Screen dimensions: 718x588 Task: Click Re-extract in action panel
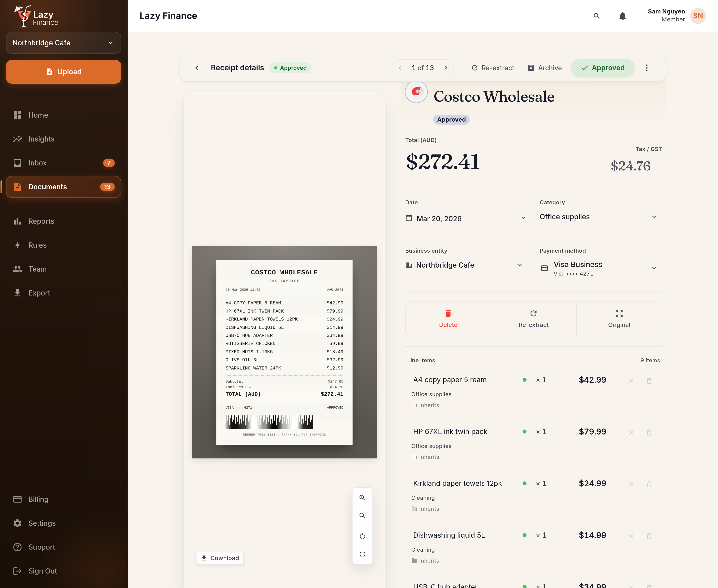(x=533, y=319)
